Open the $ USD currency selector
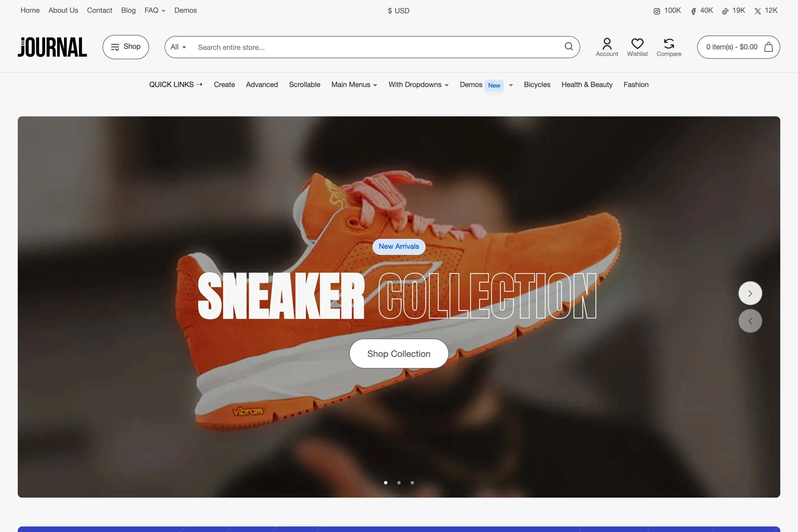Screen dimensions: 798x532 [399, 11]
